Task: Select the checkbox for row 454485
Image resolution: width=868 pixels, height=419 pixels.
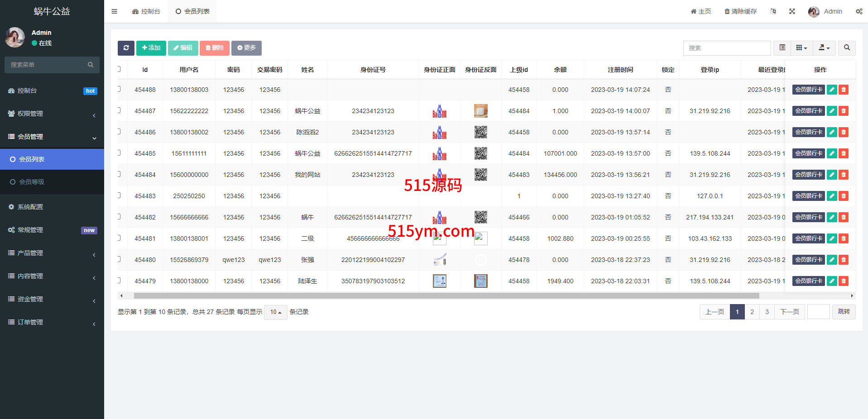Action: pyautogui.click(x=119, y=153)
